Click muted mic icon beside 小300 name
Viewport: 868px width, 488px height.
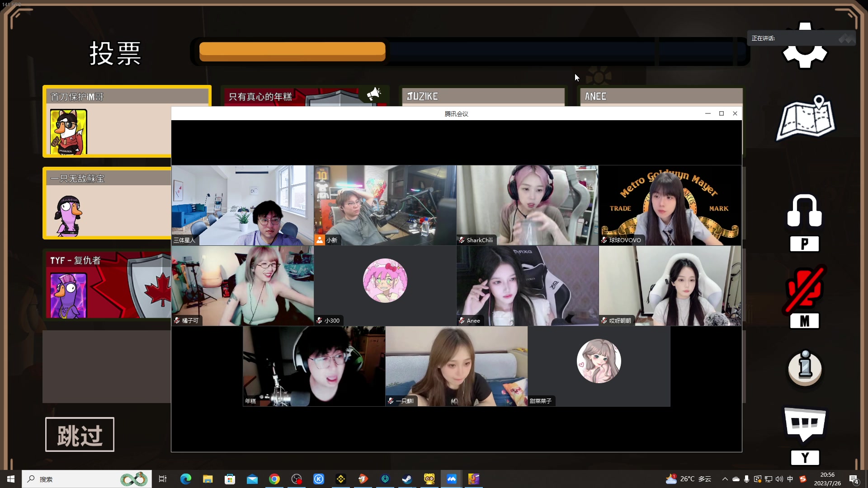pos(319,320)
